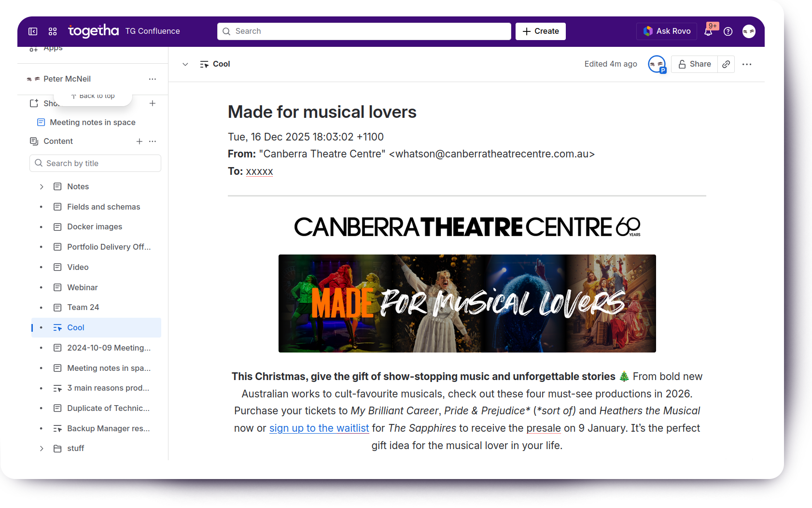The image size is (812, 508).
Task: Open the Notes page
Action: (x=78, y=186)
